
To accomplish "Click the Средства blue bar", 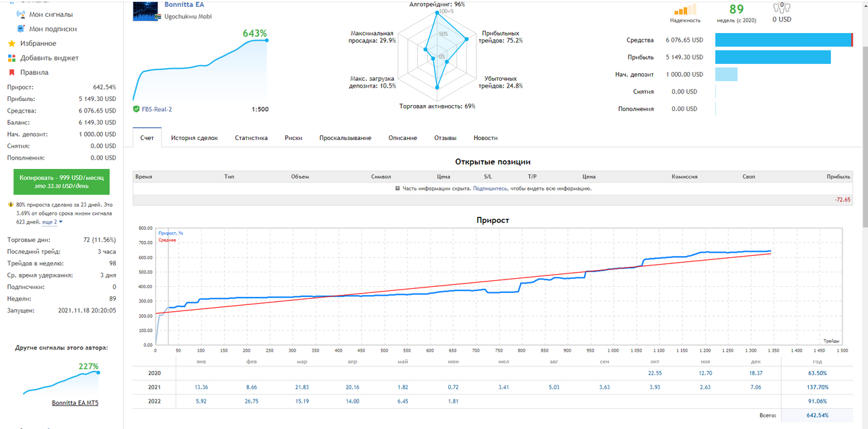I will point(783,40).
